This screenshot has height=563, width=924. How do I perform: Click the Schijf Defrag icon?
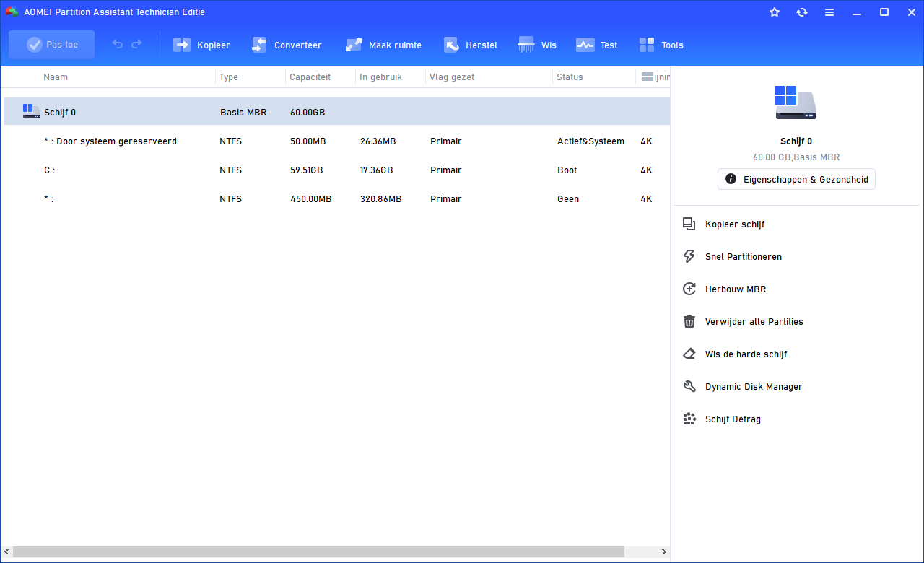pyautogui.click(x=689, y=419)
